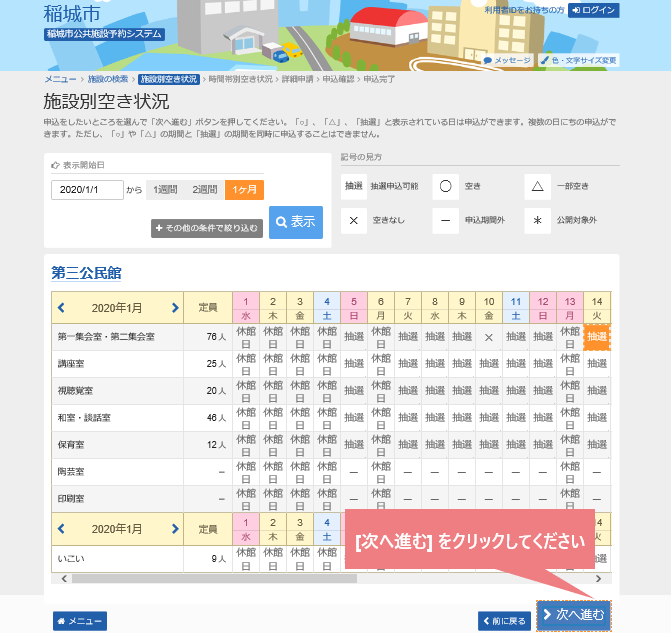The image size is (671, 633).
Task: Select 抽選 for 和室・談話室 on the 8th
Action: click(x=435, y=418)
